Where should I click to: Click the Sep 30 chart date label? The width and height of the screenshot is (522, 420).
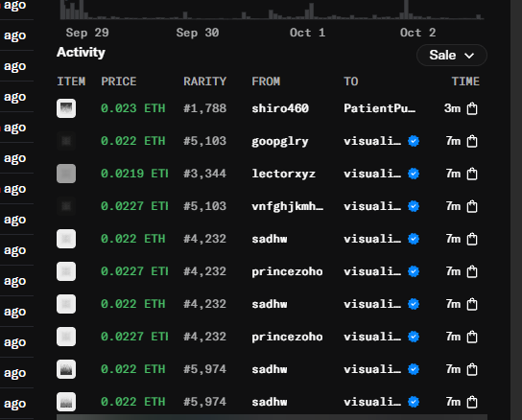[198, 33]
